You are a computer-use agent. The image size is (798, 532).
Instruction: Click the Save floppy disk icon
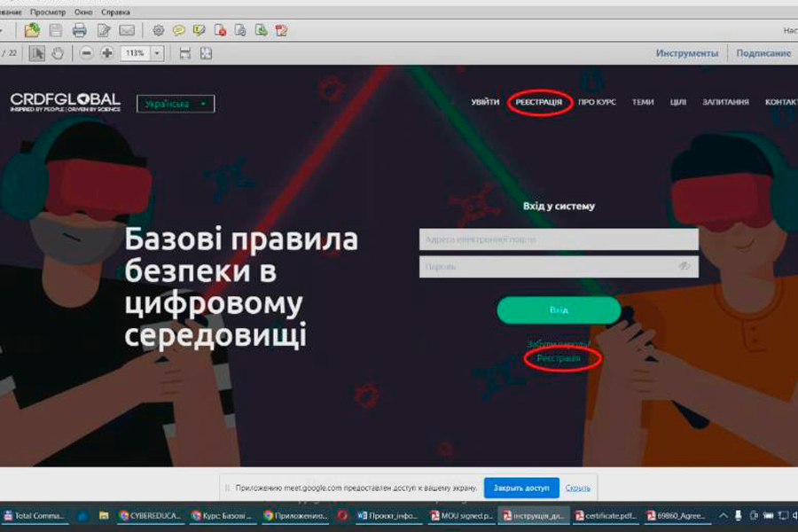56,30
